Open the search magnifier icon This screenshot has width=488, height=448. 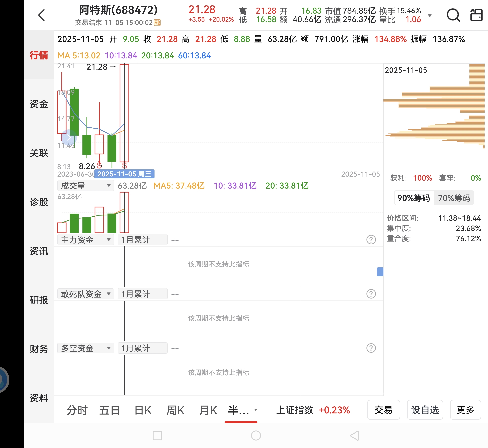[453, 15]
